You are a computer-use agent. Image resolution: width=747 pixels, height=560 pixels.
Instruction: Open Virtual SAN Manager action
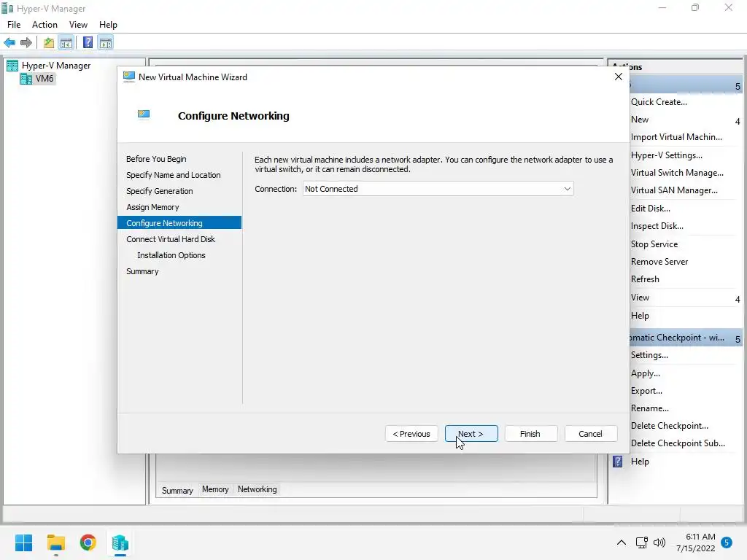674,190
